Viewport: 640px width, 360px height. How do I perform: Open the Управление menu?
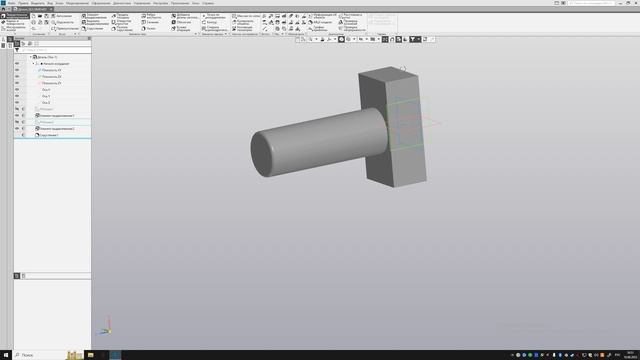click(x=142, y=3)
